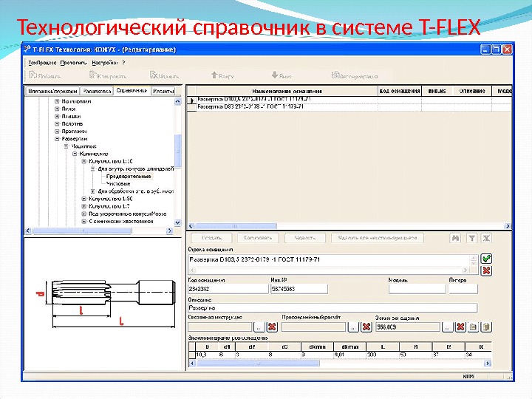Screen dimensions: 532x399
Task: Expand the Конусностью 1:50 node
Action: point(83,199)
